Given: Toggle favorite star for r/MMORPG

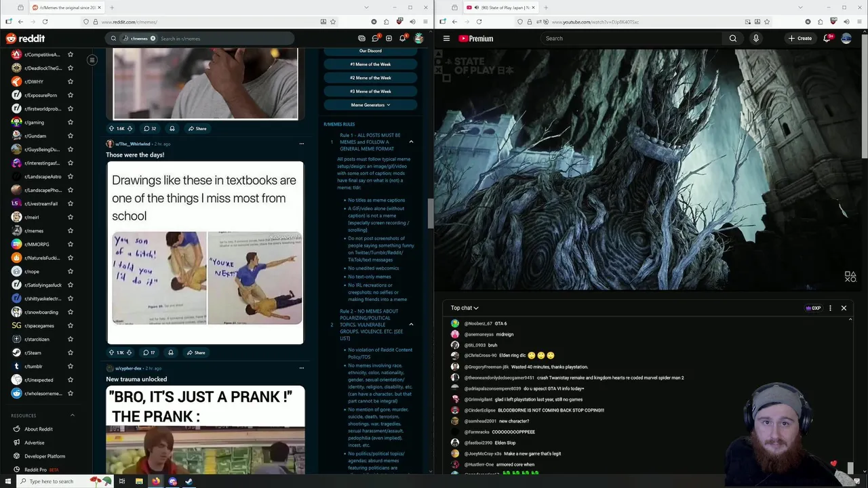Looking at the screenshot, I should click(x=70, y=244).
